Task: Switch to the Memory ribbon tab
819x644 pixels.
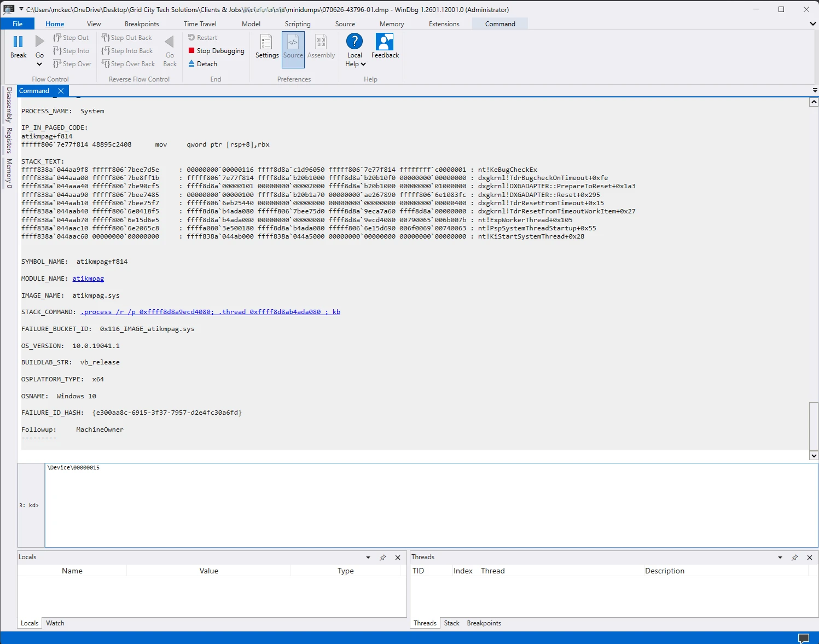Action: (x=392, y=24)
